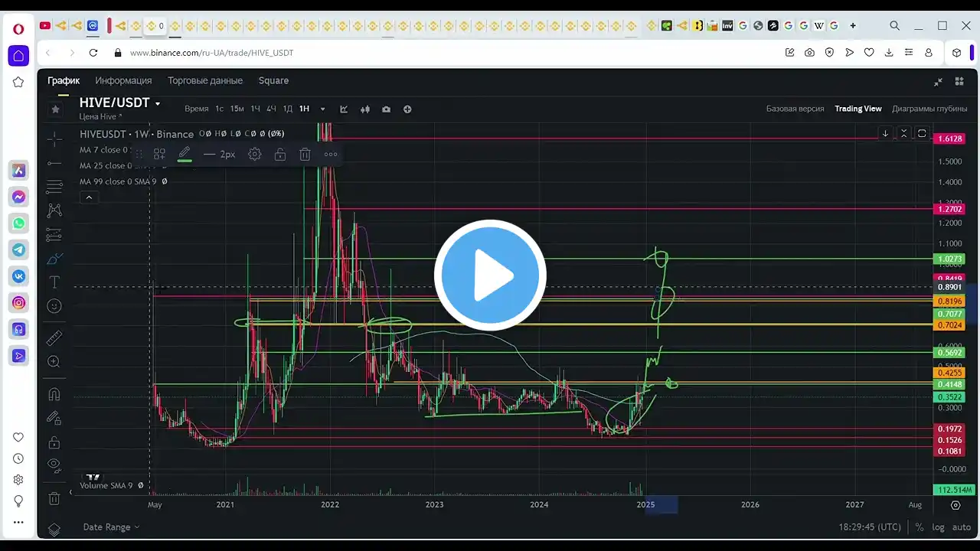The height and width of the screenshot is (551, 980).
Task: Click the browser address bar URL
Action: pyautogui.click(x=211, y=53)
